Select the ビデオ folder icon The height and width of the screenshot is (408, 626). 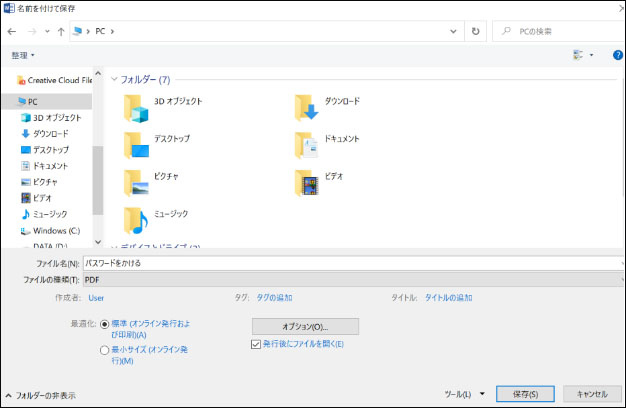[307, 183]
